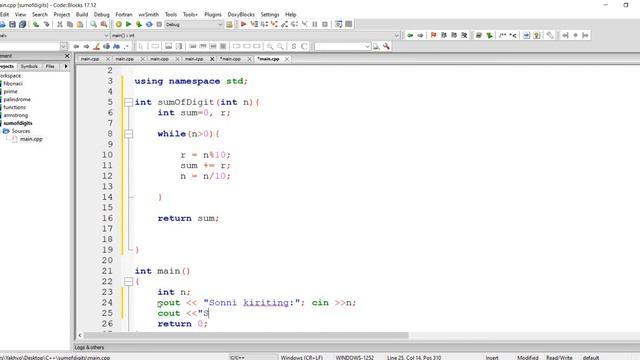This screenshot has width=640, height=360.
Task: Open the Build menu
Action: 82,14
